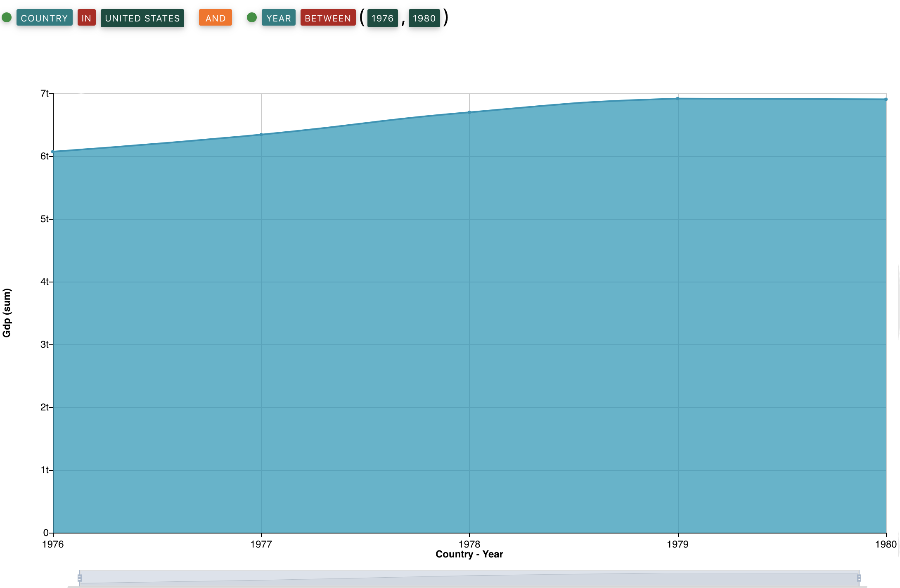Image resolution: width=900 pixels, height=588 pixels.
Task: Click the Gdp (sum) axis title
Action: tap(7, 313)
